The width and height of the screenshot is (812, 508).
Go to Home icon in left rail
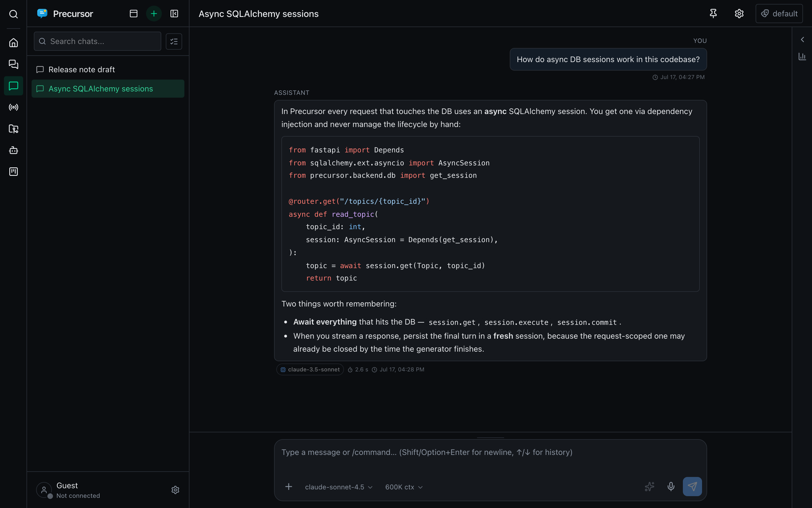(x=14, y=43)
